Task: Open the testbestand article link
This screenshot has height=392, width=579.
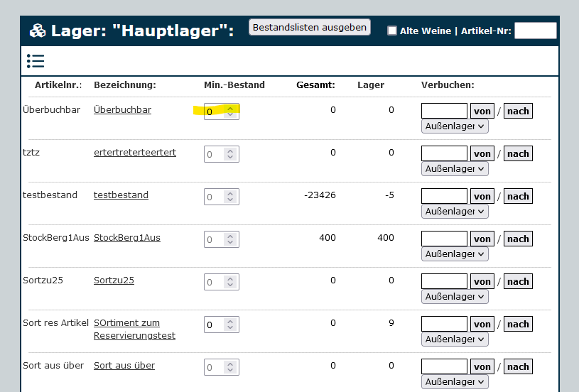Action: point(121,195)
